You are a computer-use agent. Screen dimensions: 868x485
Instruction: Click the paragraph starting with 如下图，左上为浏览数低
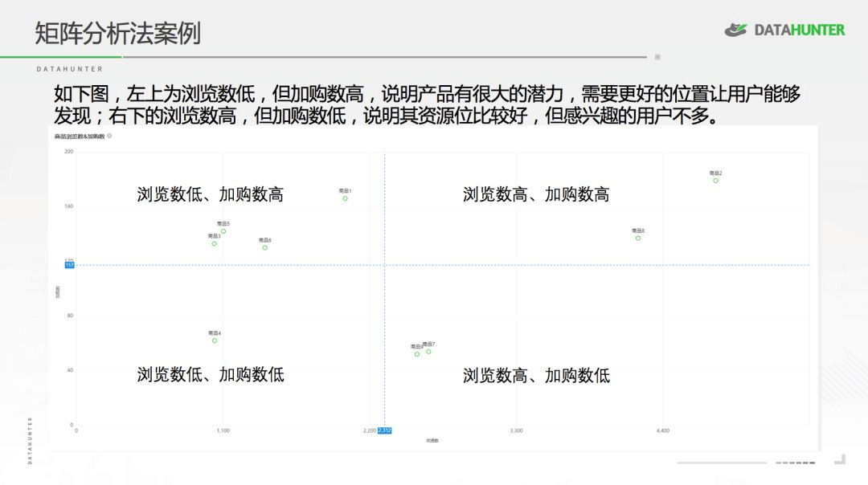(427, 104)
